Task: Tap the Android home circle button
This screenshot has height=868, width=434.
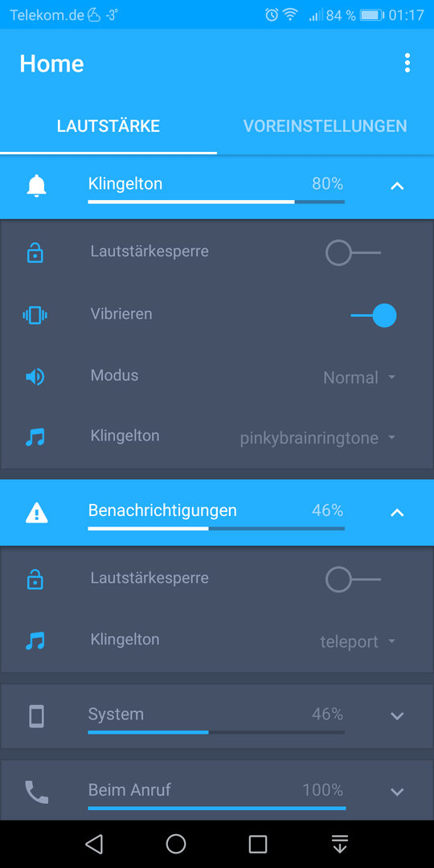Action: [176, 844]
